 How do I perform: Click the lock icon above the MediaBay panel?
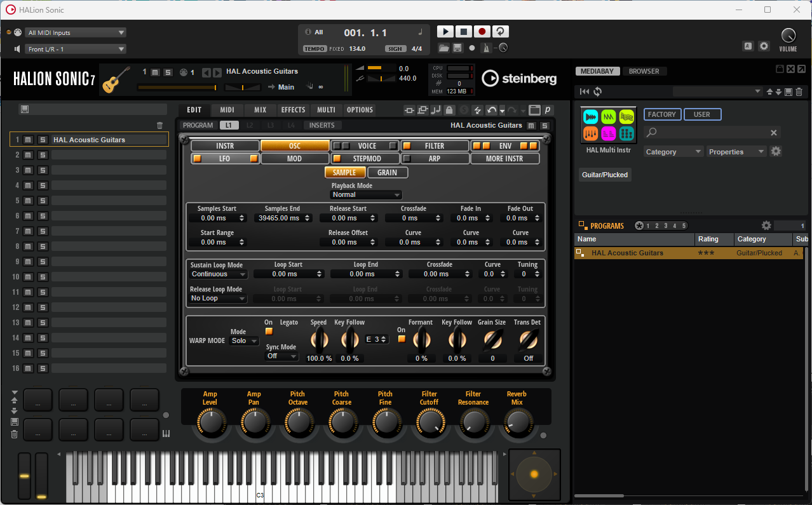click(780, 69)
